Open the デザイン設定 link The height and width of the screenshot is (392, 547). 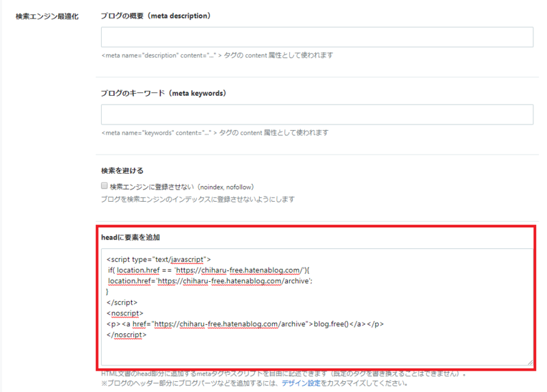click(x=301, y=383)
